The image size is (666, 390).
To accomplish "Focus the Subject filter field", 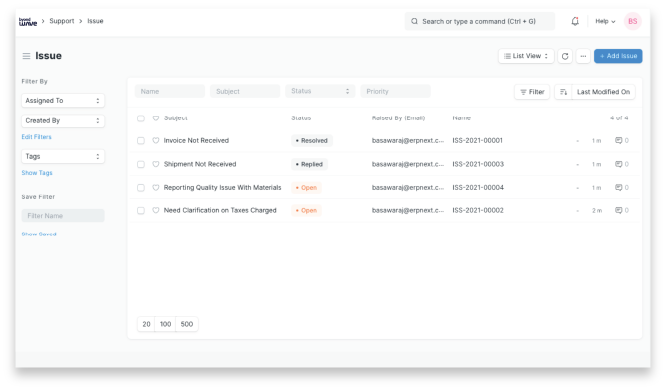I will point(245,91).
